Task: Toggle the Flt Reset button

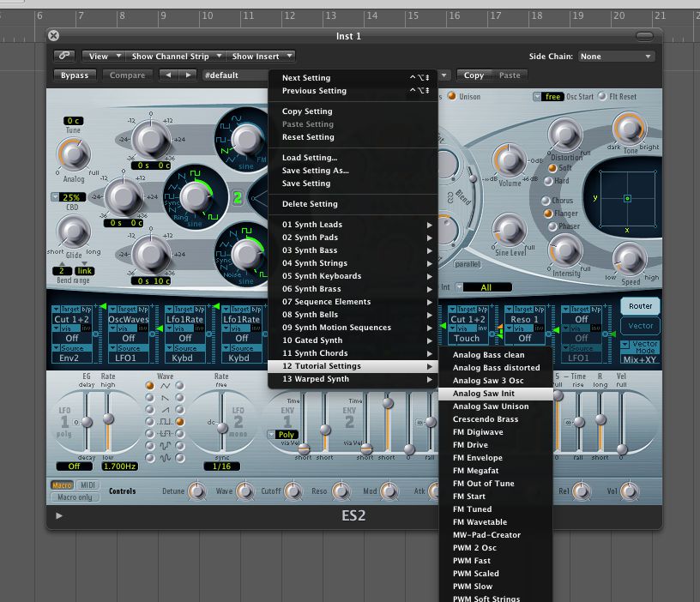Action: pos(602,96)
